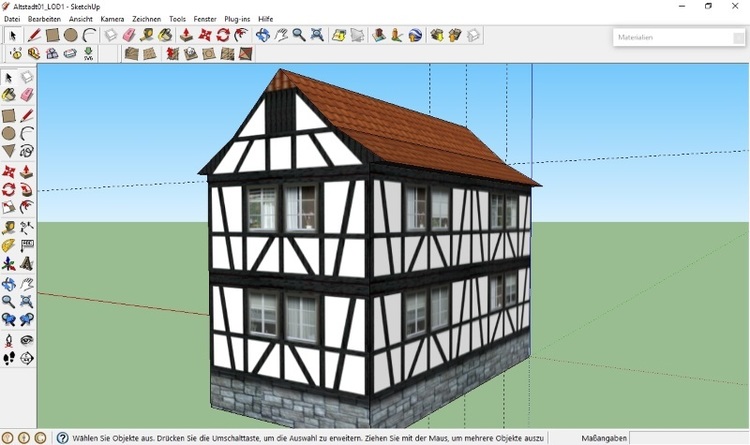Click the Add New Building icon
Screen dimensions: 750x445
click(x=379, y=35)
